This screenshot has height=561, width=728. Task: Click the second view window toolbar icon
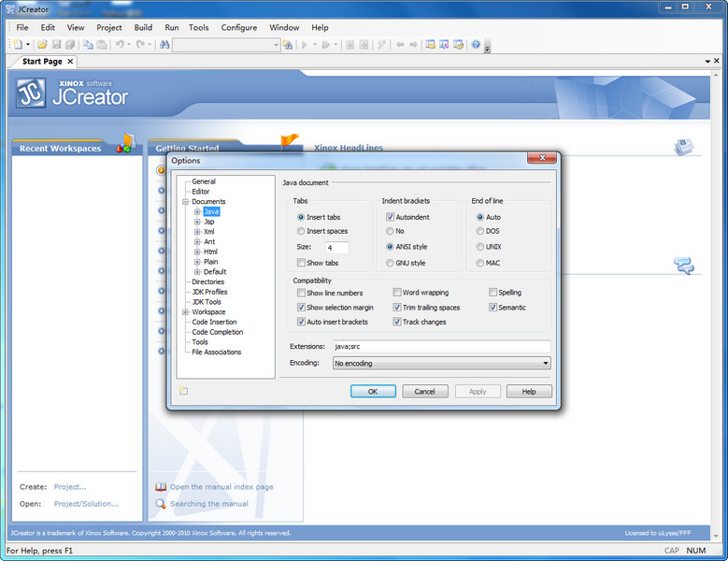pos(444,45)
